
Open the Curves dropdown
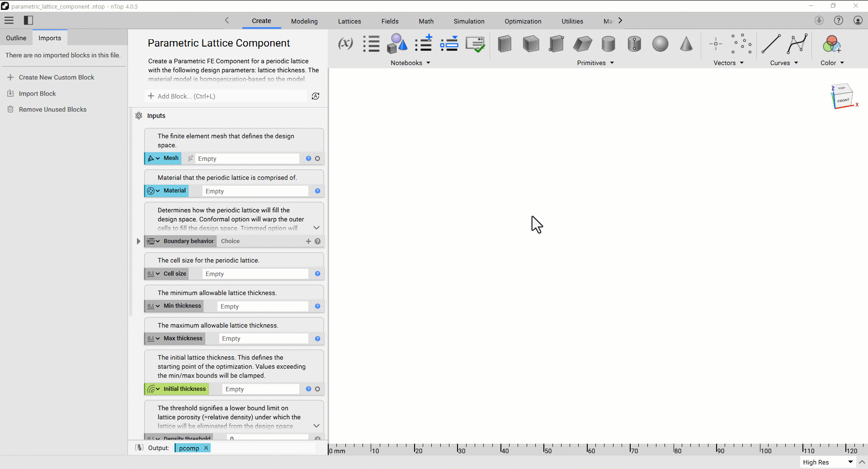(x=784, y=63)
